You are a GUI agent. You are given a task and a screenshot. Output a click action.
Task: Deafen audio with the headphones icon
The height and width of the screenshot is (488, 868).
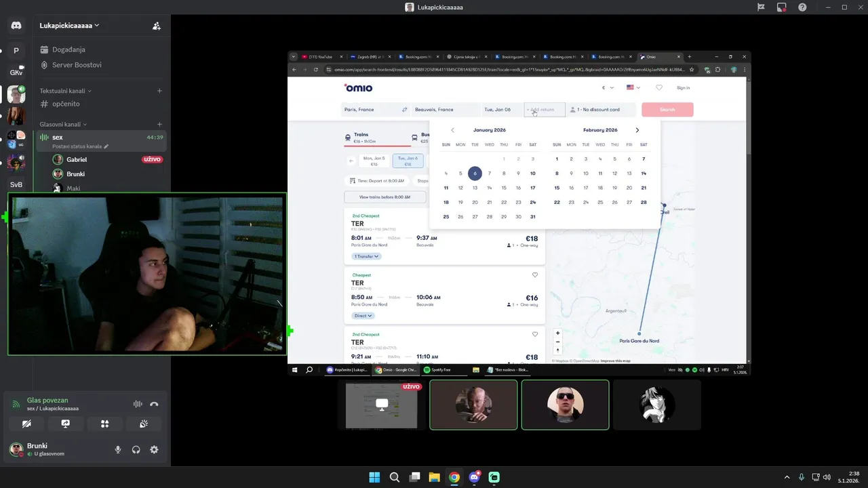click(136, 449)
